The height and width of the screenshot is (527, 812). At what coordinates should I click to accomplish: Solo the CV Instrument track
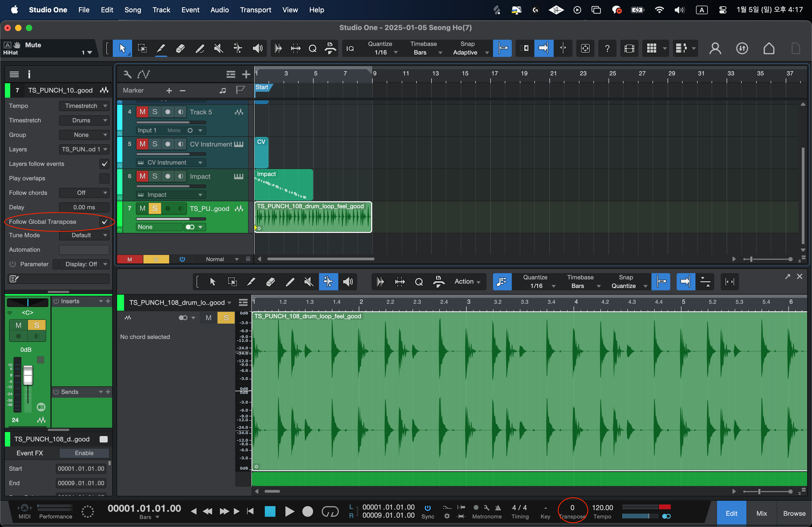pos(155,144)
